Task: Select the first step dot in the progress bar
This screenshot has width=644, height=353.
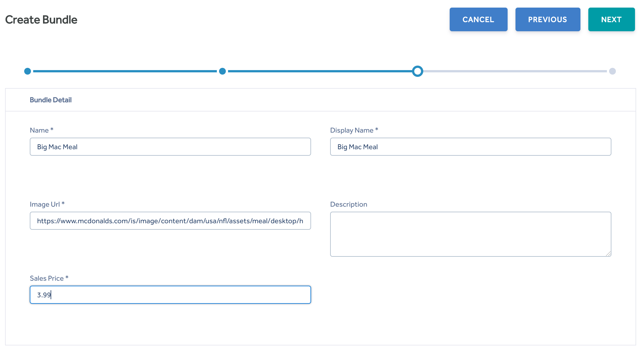Action: click(28, 71)
